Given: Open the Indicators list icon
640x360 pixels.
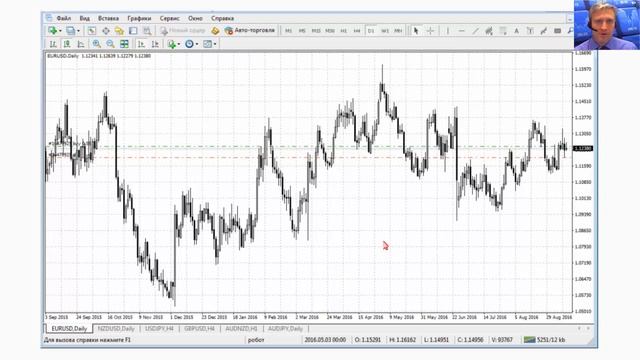Looking at the screenshot, I should [172, 44].
